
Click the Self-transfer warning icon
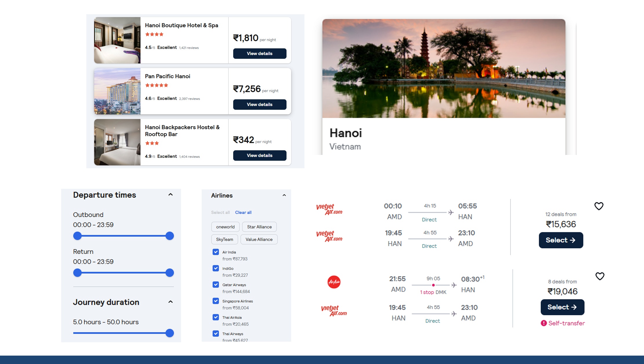[x=543, y=323]
